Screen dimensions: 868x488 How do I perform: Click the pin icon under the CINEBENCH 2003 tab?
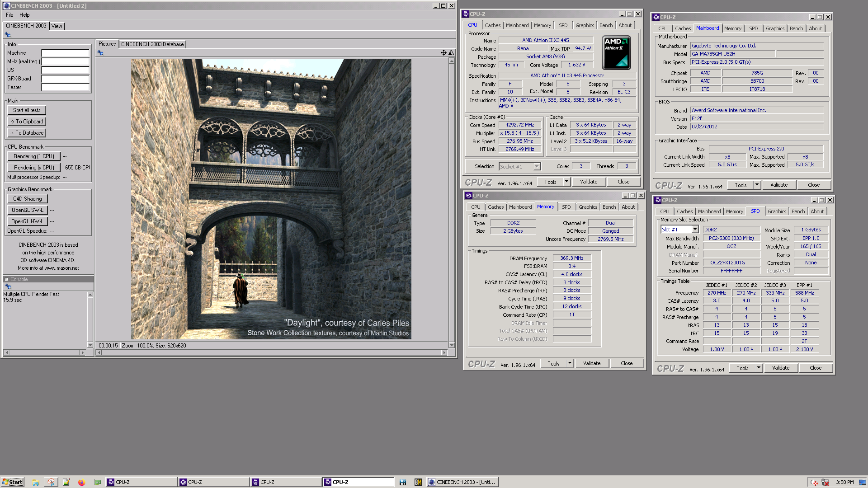[x=8, y=35]
